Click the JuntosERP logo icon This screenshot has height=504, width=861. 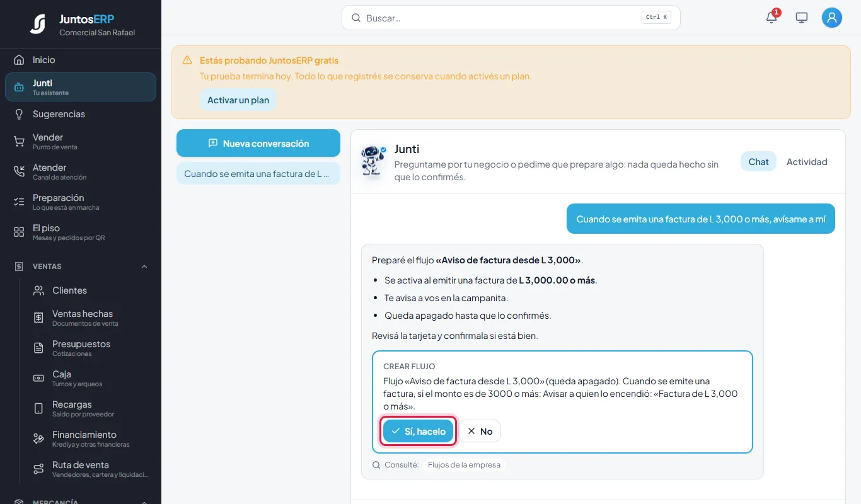[x=38, y=24]
